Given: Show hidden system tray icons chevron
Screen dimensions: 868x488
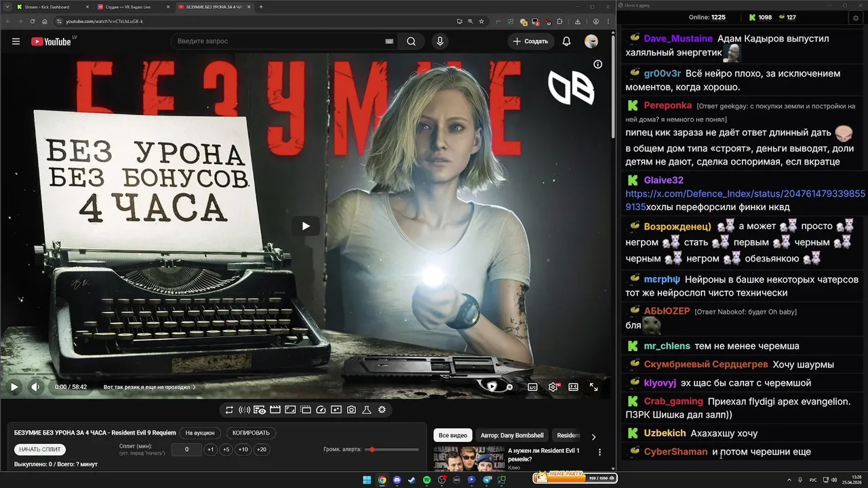Looking at the screenshot, I should point(789,480).
